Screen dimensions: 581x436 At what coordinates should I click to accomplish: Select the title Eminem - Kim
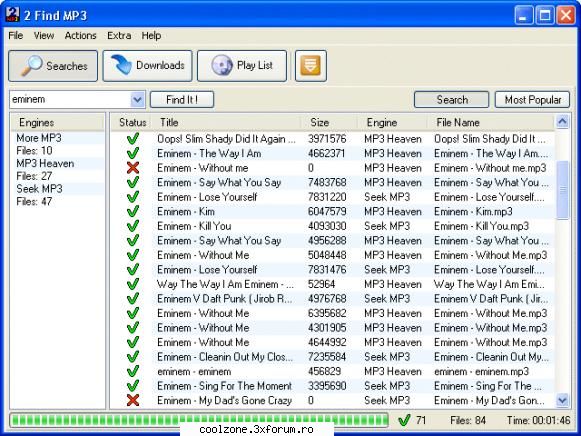click(x=186, y=212)
